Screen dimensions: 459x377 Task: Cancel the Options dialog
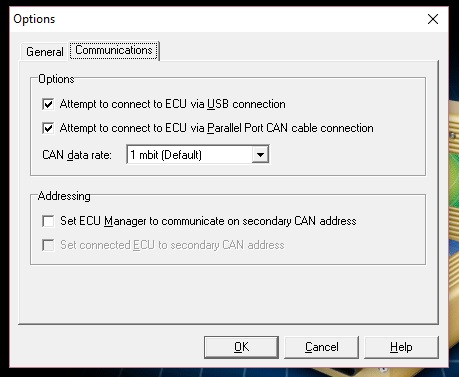tap(322, 347)
